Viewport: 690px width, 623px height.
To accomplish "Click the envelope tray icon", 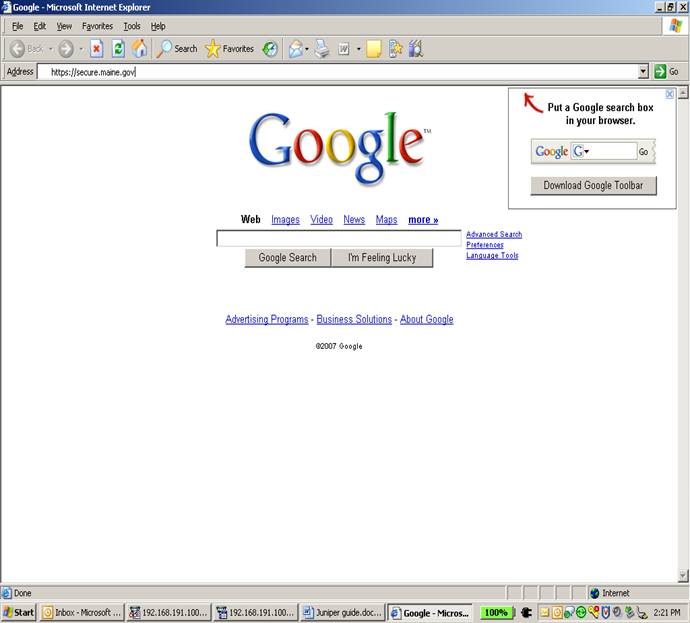I will (x=545, y=612).
